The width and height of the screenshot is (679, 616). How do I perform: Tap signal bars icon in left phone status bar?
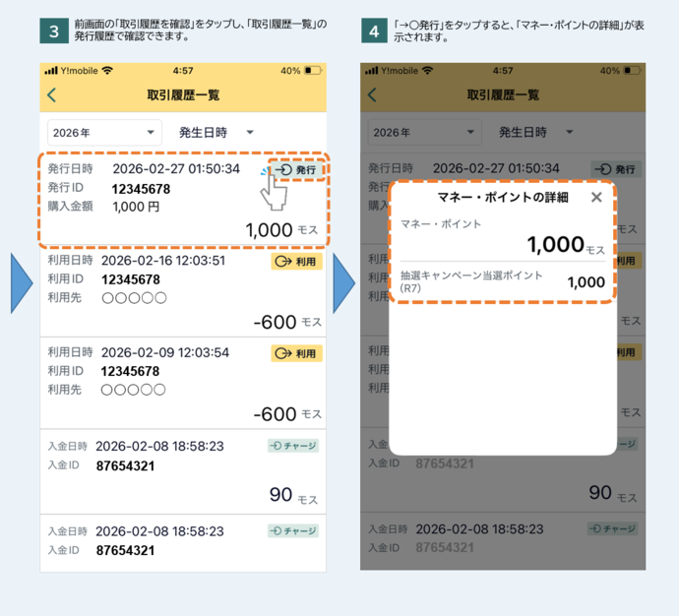coord(51,71)
